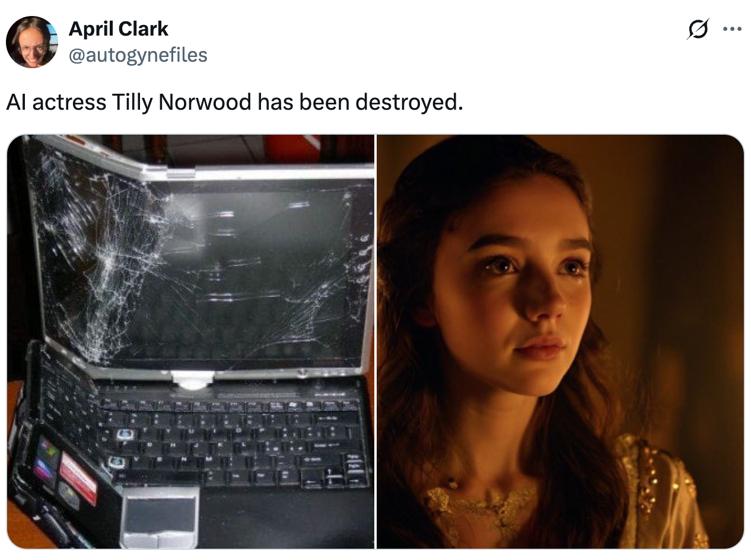751x560 pixels.
Task: Click the Grok explain-post icon
Action: point(698,29)
